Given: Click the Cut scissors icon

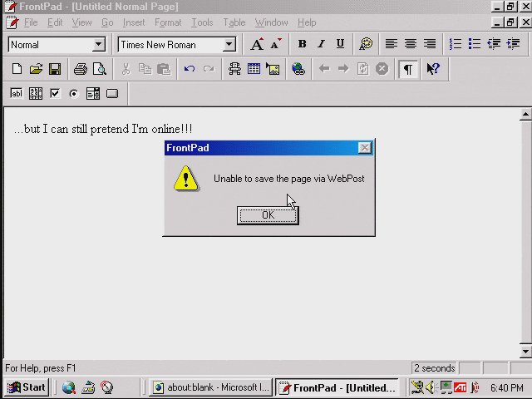Looking at the screenshot, I should [x=126, y=69].
